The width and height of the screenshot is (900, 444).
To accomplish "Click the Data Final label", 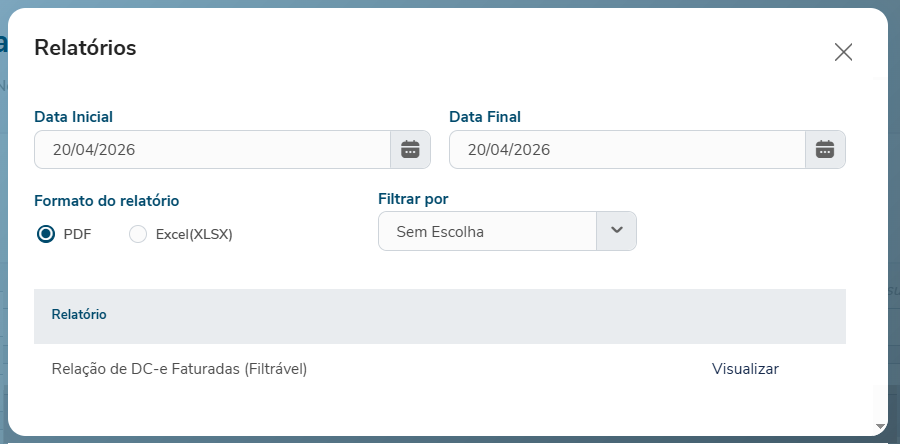I will [485, 117].
